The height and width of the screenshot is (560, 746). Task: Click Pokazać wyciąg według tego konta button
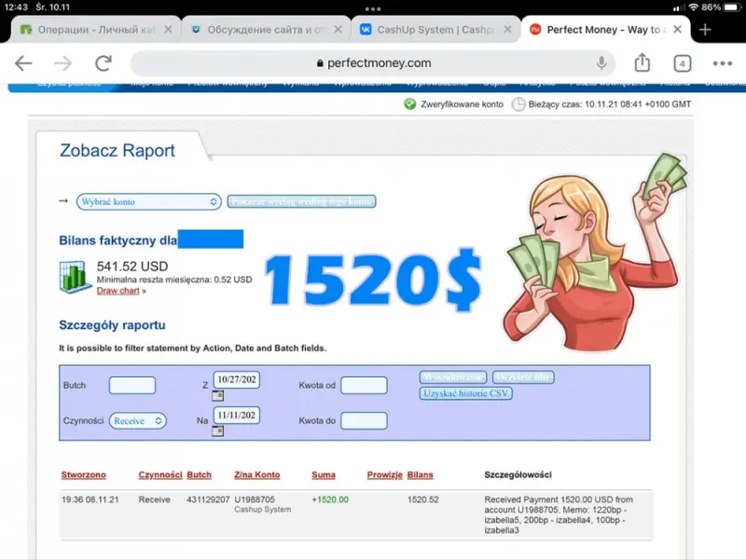click(x=301, y=201)
